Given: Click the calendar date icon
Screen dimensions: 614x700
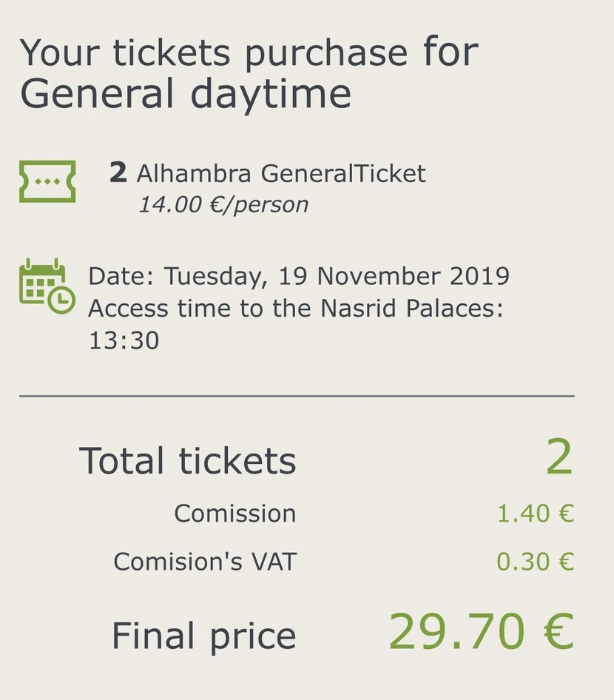Looking at the screenshot, I should [43, 283].
